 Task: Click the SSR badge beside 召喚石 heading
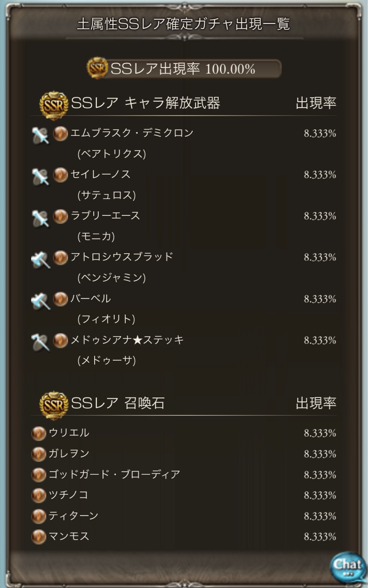coord(54,405)
